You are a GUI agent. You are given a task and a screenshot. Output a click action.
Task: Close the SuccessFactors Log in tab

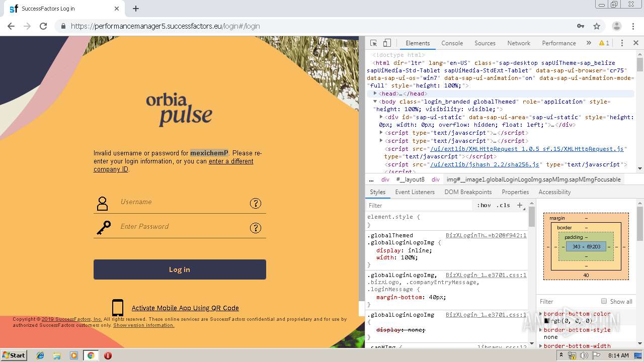(117, 9)
